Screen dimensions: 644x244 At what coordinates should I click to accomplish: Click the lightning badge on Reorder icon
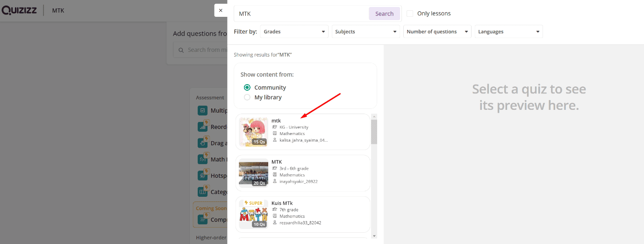tap(207, 122)
